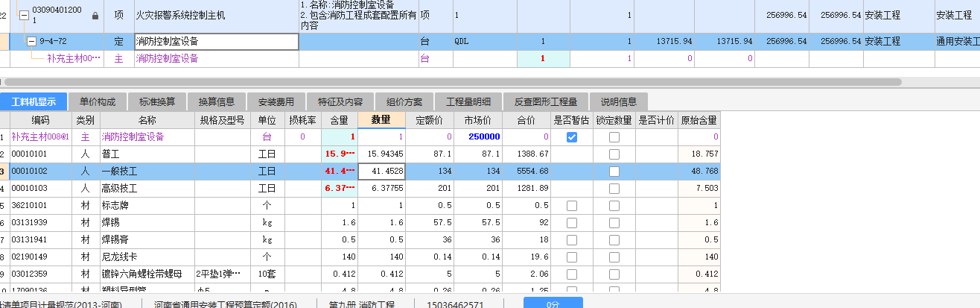Click the 火灾报警系统控制主机 name cell
980x308 pixels.
[x=216, y=15]
